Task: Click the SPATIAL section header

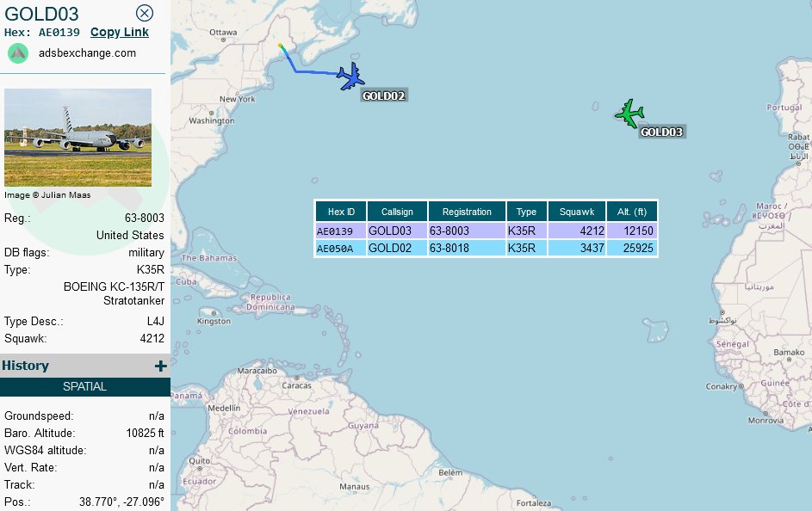Action: (x=85, y=387)
